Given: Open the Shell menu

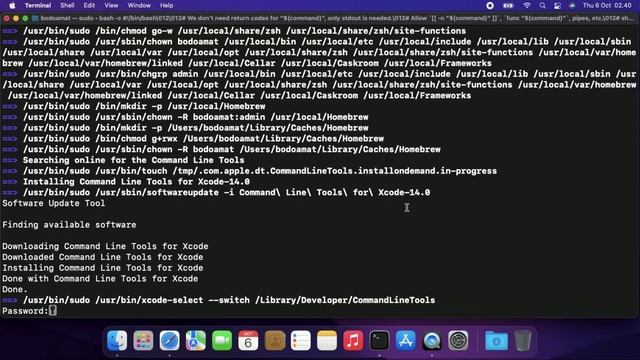Looking at the screenshot, I should pyautogui.click(x=67, y=5).
